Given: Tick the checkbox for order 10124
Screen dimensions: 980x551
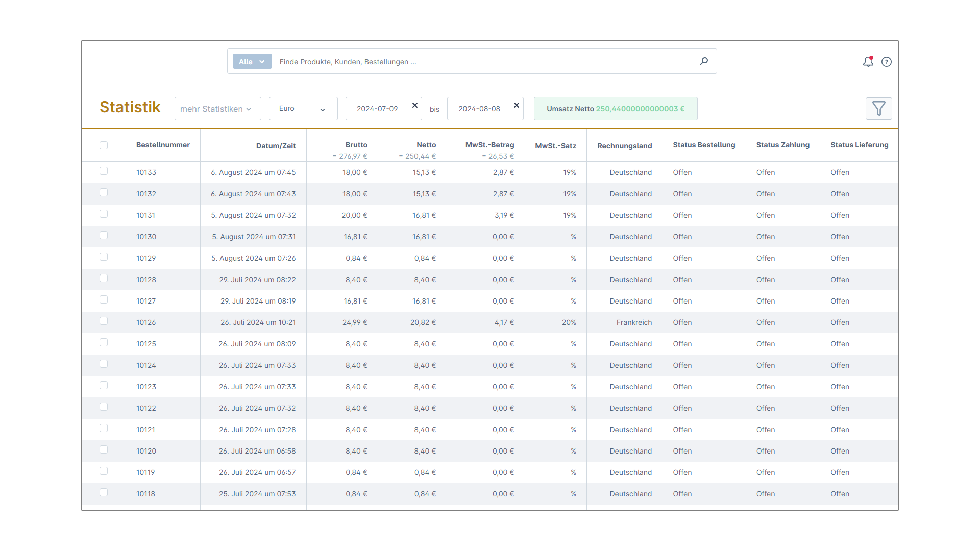Looking at the screenshot, I should 104,364.
